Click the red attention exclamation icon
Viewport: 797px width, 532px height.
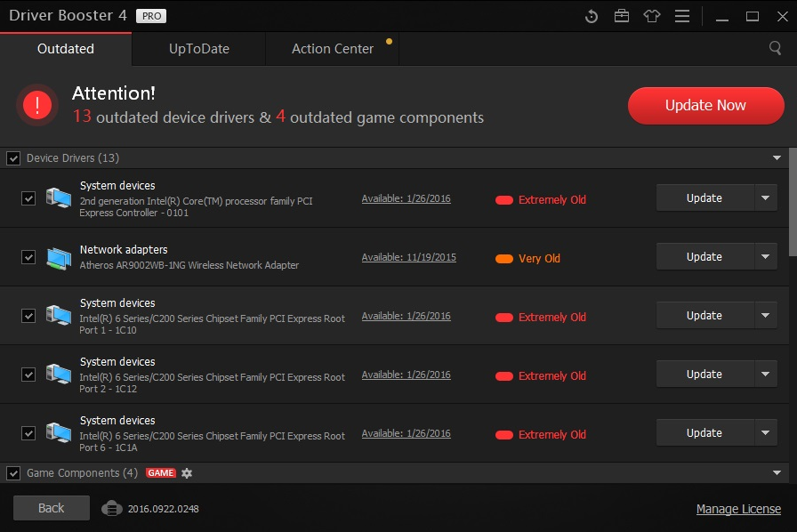click(37, 105)
